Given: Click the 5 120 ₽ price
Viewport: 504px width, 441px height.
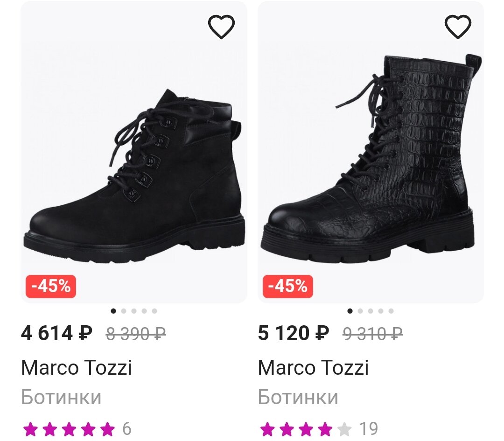Looking at the screenshot, I should 294,333.
